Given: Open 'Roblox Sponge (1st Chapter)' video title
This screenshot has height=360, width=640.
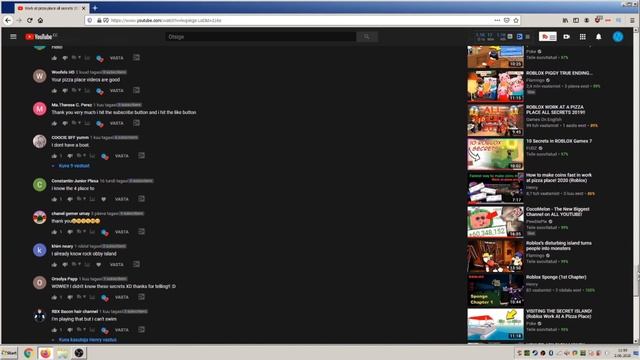Looking at the screenshot, I should pyautogui.click(x=556, y=277).
